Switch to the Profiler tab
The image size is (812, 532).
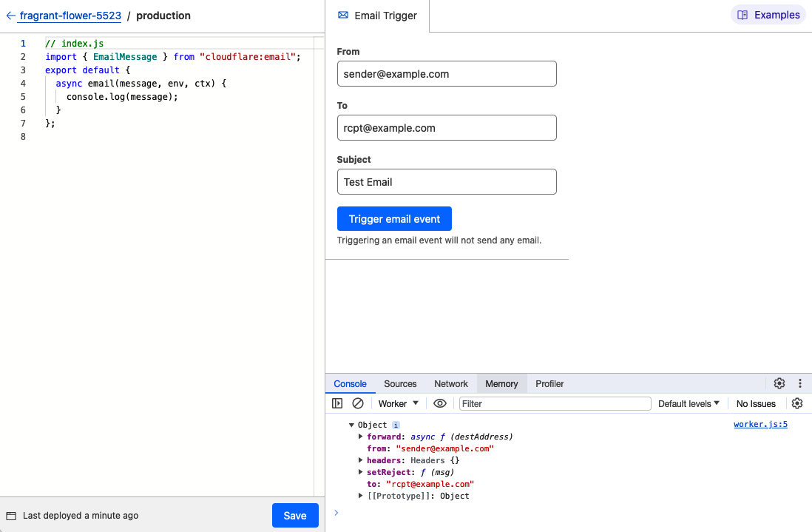click(549, 384)
